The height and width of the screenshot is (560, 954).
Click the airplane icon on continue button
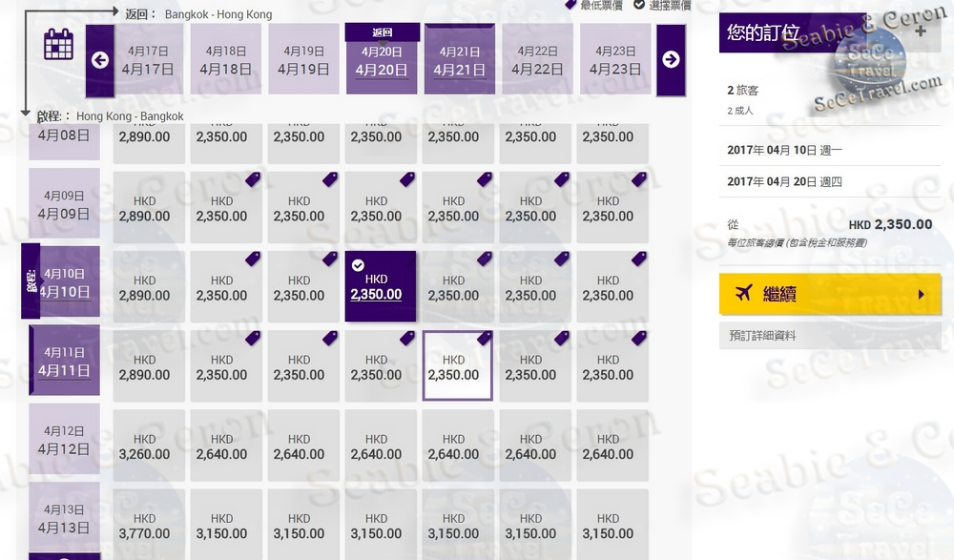click(743, 294)
